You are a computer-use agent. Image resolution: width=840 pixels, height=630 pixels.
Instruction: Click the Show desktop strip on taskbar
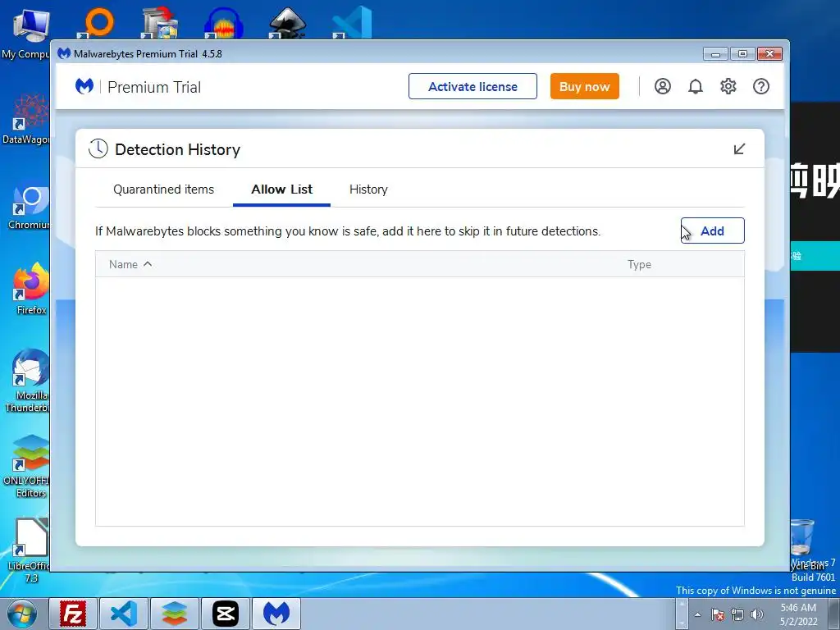tap(834, 614)
